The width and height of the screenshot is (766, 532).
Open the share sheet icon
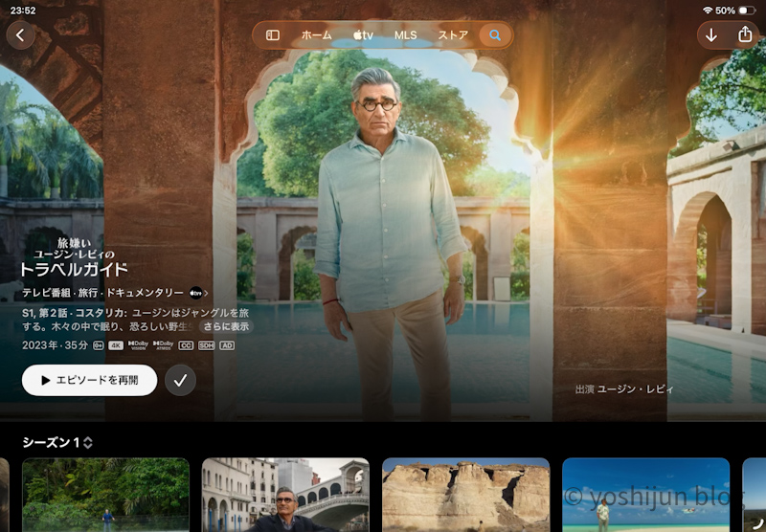click(x=746, y=35)
